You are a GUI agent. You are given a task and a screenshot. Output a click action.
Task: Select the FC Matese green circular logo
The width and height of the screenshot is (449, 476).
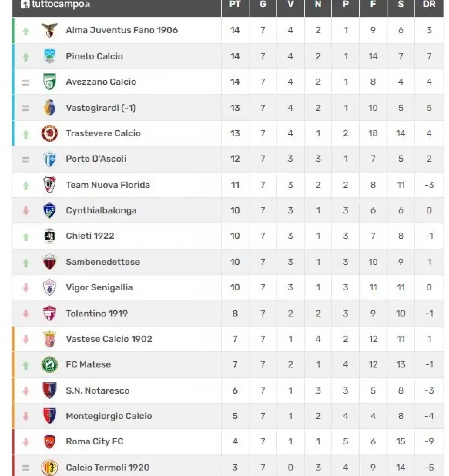[x=49, y=364]
